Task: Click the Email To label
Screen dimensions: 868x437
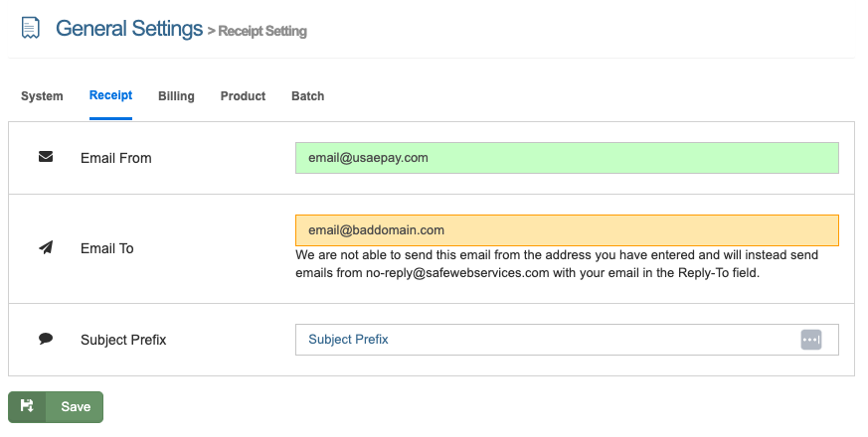Action: point(106,248)
